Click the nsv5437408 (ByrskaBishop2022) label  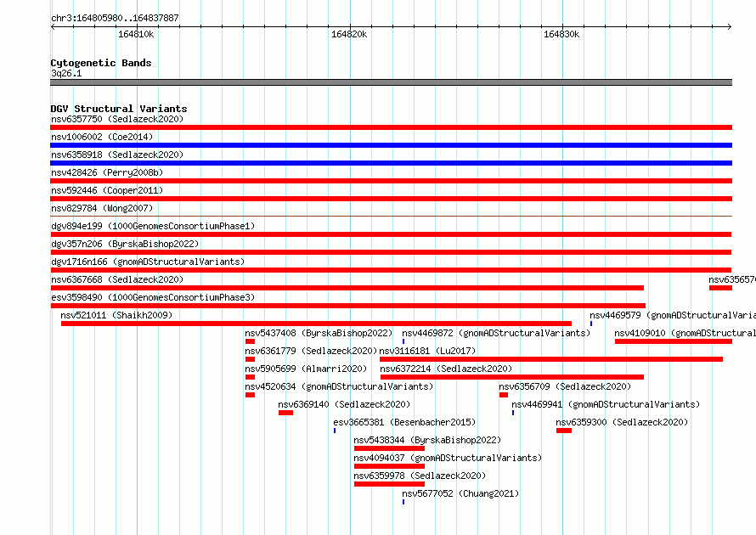(x=319, y=333)
